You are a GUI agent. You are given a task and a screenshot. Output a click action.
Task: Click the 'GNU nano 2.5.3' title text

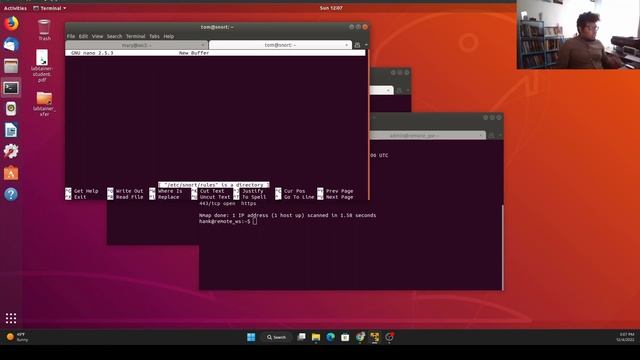pyautogui.click(x=92, y=53)
